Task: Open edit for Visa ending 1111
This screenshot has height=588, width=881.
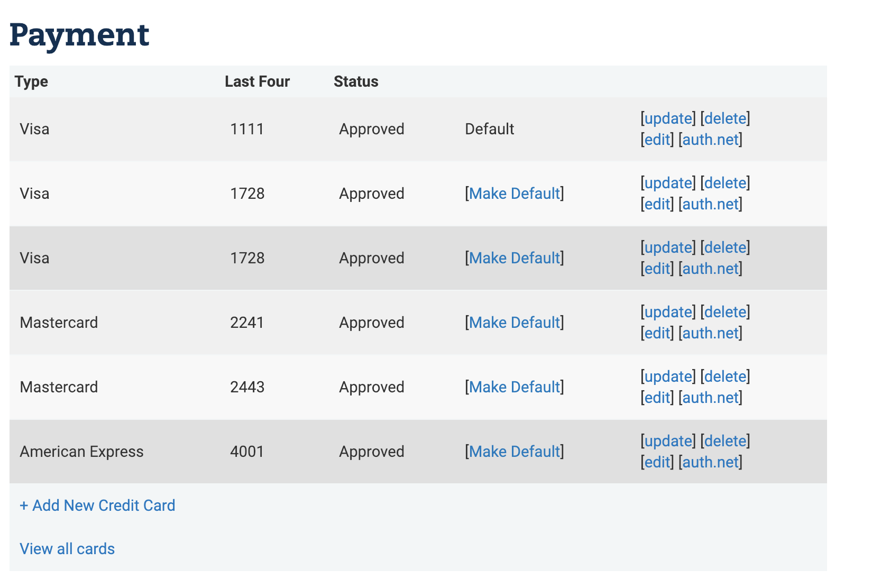Action: [657, 140]
